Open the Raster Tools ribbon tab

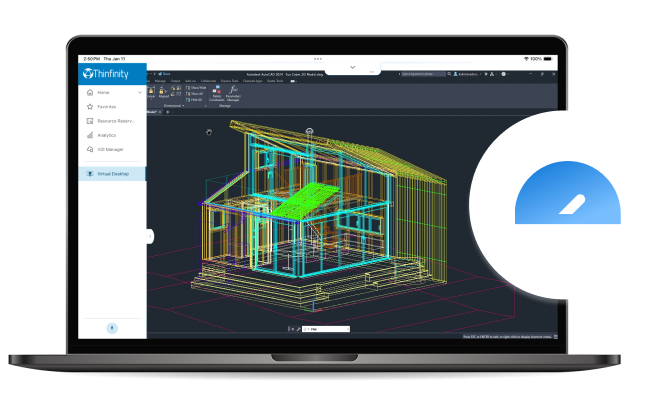coord(275,81)
